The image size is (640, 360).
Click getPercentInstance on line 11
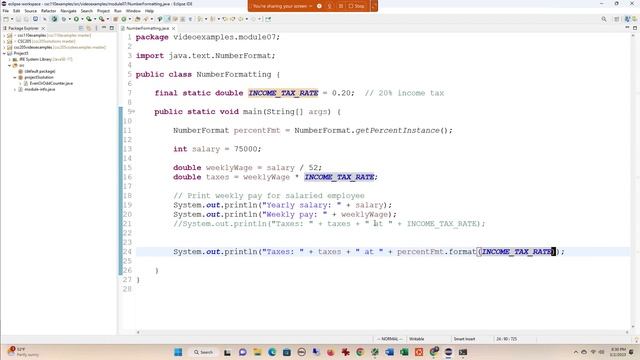coord(397,131)
